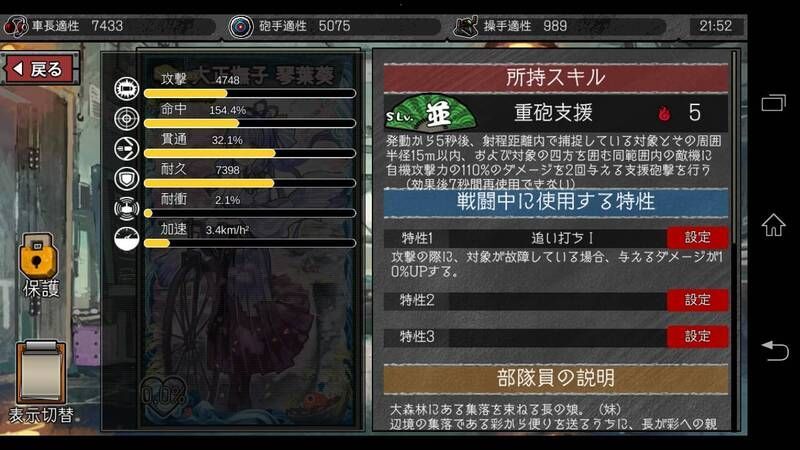Screen dimensions: 800x450
Task: Toggle the 保護 padlock protection icon
Action: [x=38, y=257]
